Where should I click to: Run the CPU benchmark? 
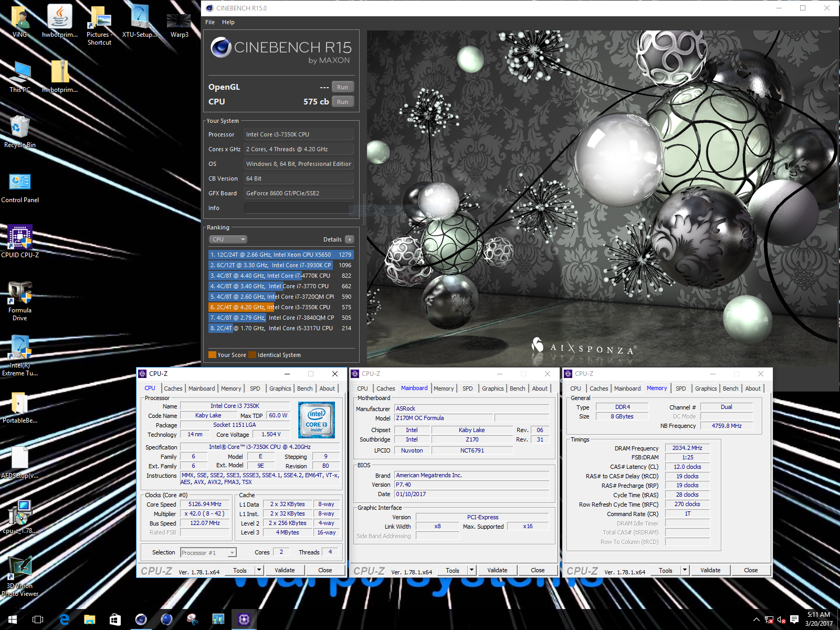point(343,102)
